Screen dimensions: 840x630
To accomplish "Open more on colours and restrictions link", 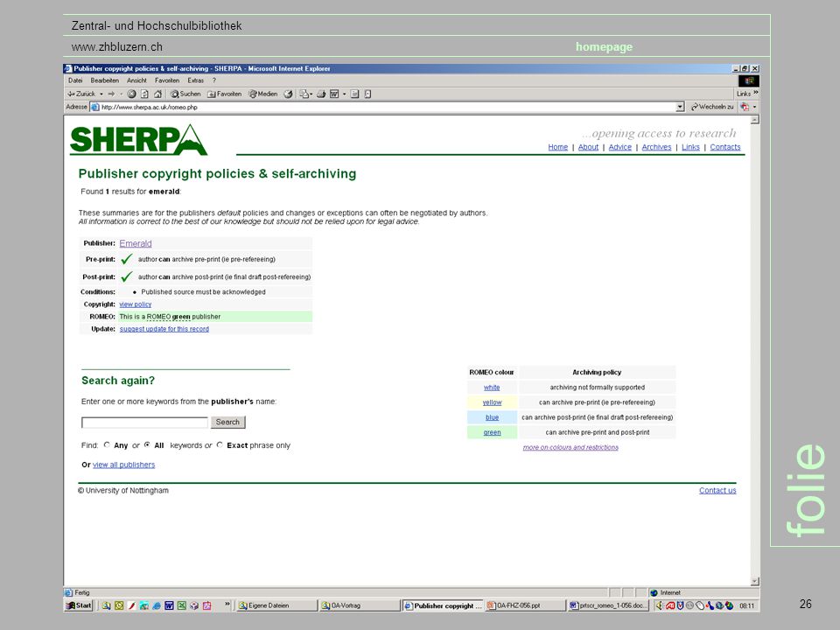I will click(570, 447).
